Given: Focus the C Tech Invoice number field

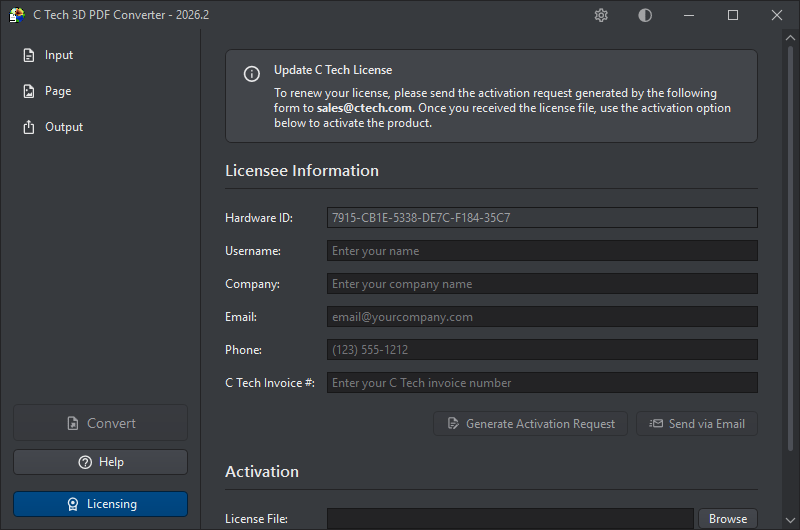Looking at the screenshot, I should (542, 383).
